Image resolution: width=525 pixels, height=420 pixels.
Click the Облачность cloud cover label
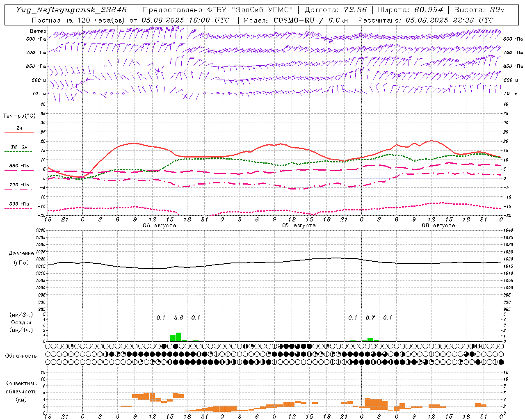click(21, 356)
